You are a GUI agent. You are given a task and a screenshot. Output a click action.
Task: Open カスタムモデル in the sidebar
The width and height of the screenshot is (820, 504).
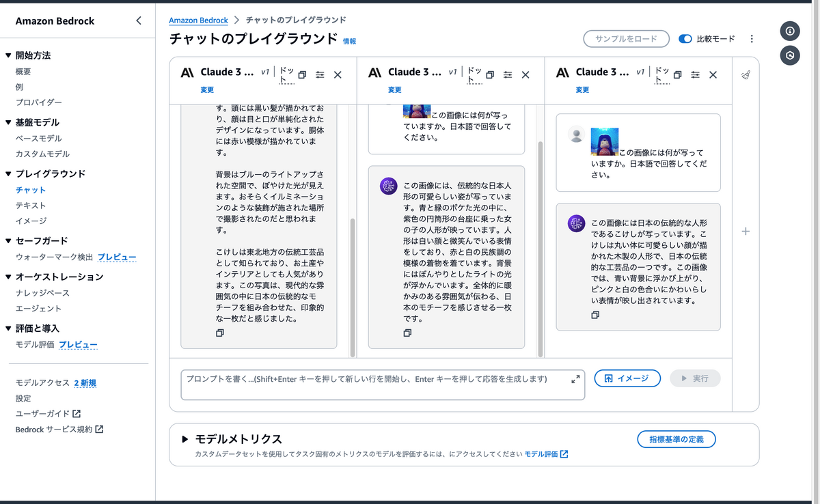coord(42,154)
